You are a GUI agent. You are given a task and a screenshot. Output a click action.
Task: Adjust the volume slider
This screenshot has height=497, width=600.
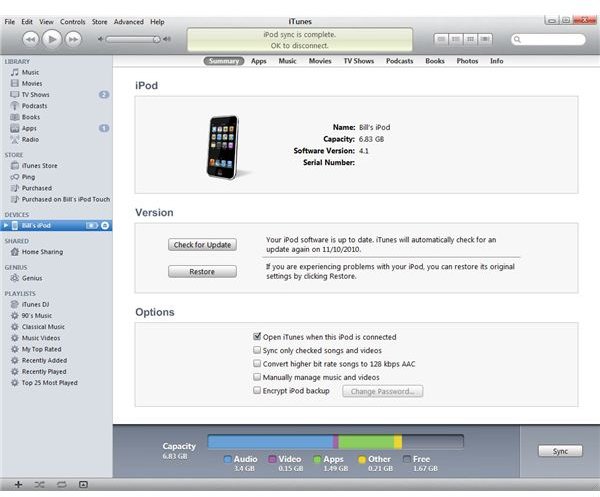coord(133,39)
